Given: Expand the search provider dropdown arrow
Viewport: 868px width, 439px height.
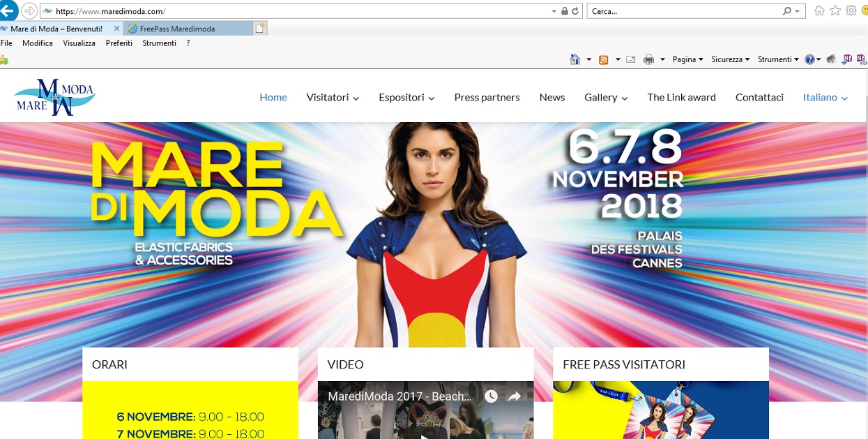Looking at the screenshot, I should click(x=798, y=11).
